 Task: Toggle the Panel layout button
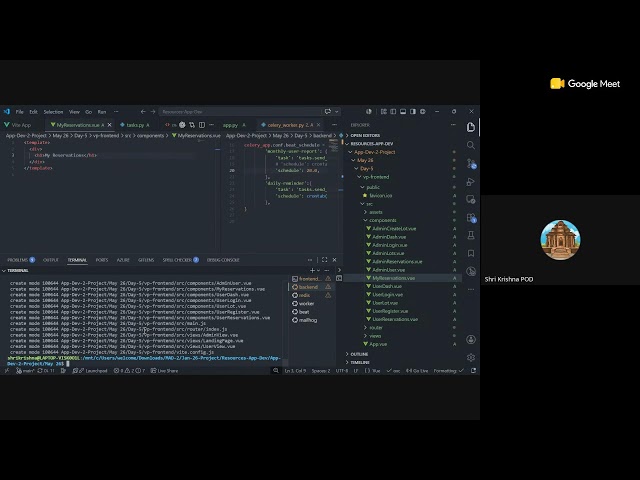(x=403, y=111)
